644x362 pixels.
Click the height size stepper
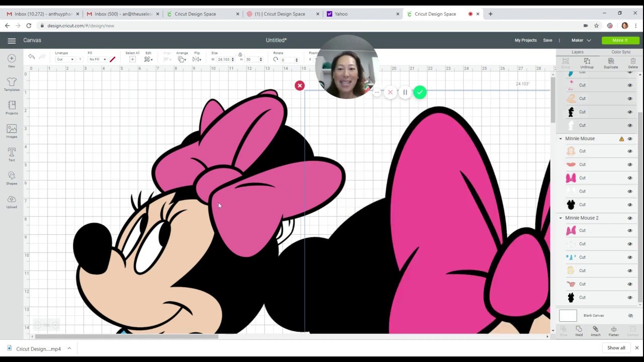point(261,59)
